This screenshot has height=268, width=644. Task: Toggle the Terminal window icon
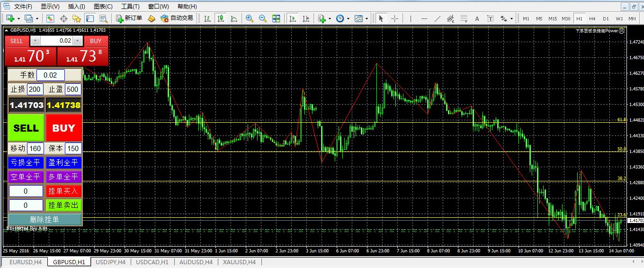90,18
